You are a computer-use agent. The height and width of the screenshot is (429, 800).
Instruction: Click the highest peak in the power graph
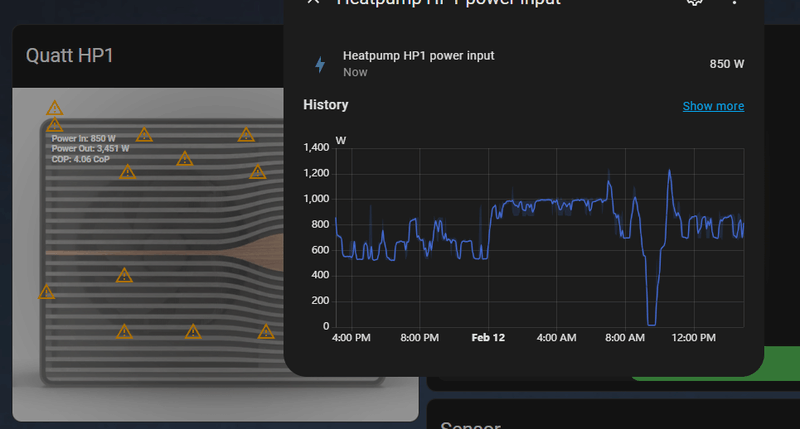pos(668,171)
